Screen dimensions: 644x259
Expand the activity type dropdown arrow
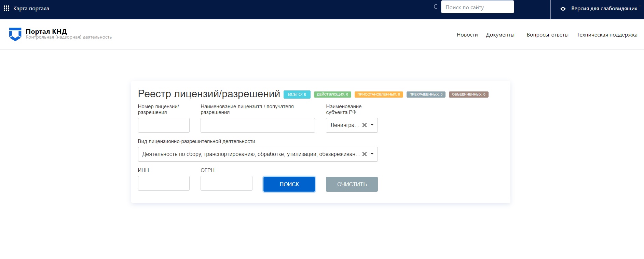coord(372,154)
